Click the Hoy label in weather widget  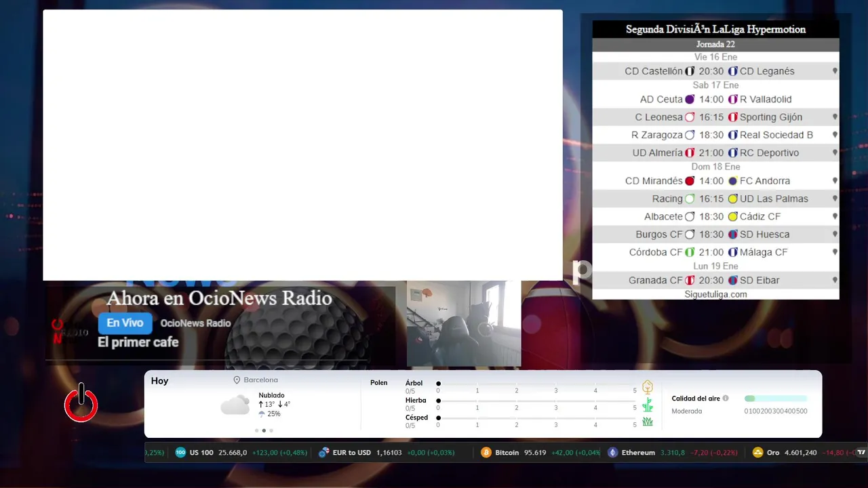[159, 381]
